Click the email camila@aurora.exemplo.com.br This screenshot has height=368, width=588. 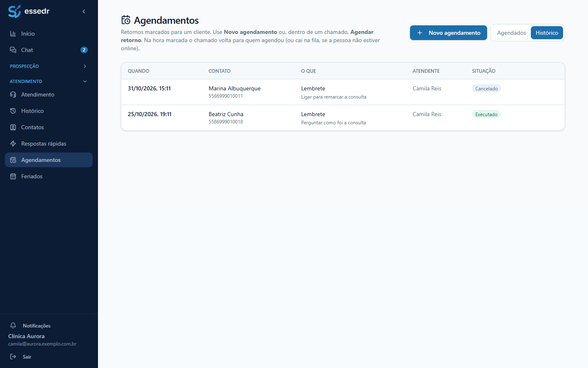coord(42,344)
